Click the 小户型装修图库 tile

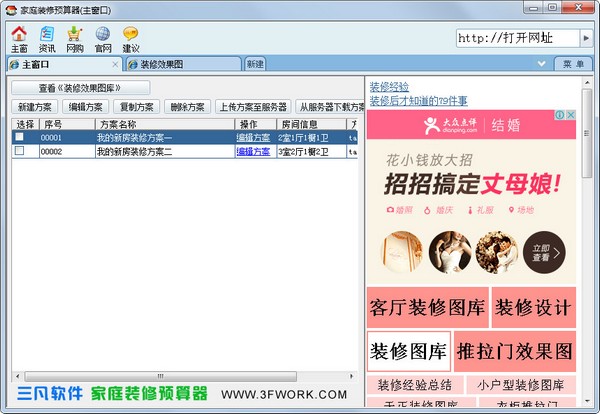[x=521, y=385]
